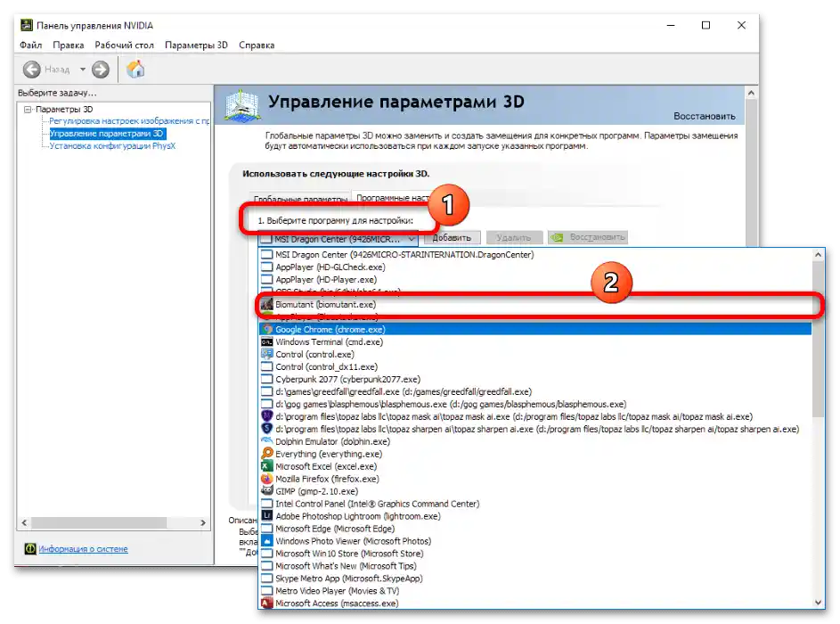Click the Восстановить link in header
Screen dimensions: 840x624
coord(704,116)
